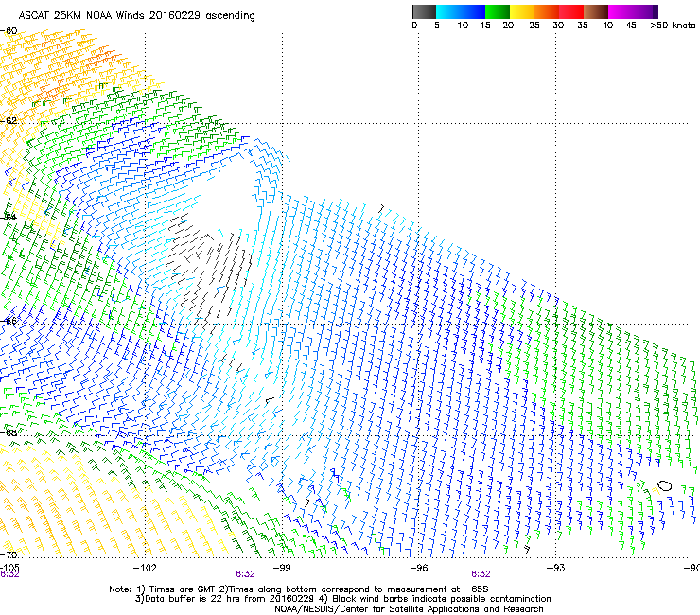Viewport: 700px width, 615px height.
Task: Click the brown 35-40 knots color segment
Action: point(596,11)
